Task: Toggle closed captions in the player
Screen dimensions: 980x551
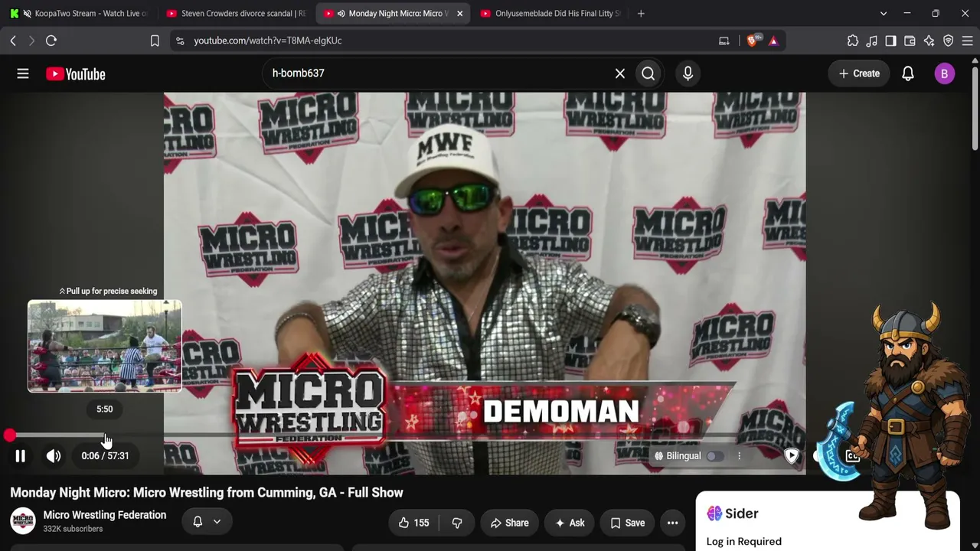Action: [x=852, y=456]
